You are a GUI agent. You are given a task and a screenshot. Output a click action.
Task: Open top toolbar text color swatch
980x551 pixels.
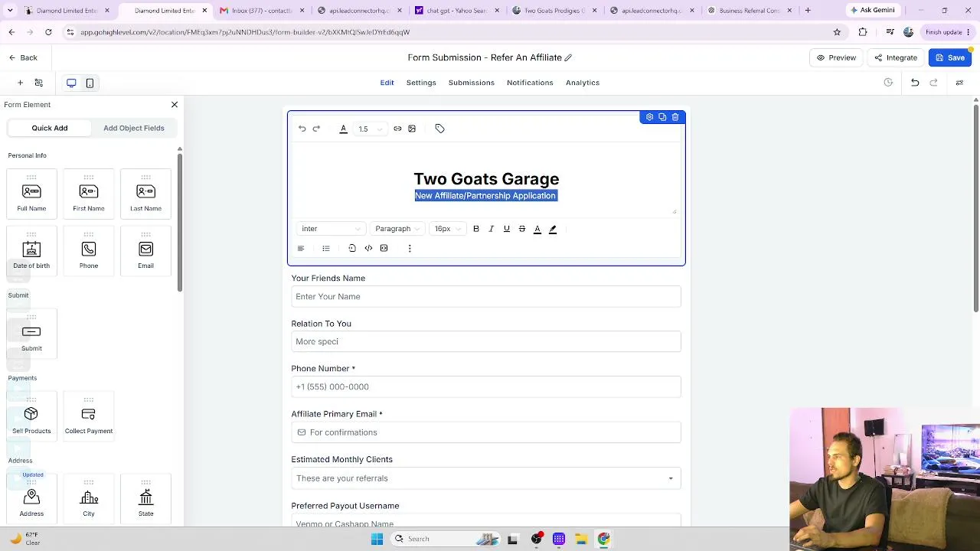tap(344, 129)
